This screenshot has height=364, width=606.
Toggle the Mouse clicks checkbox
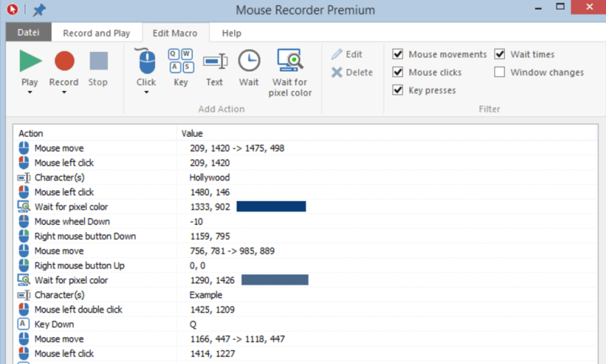[x=398, y=73]
